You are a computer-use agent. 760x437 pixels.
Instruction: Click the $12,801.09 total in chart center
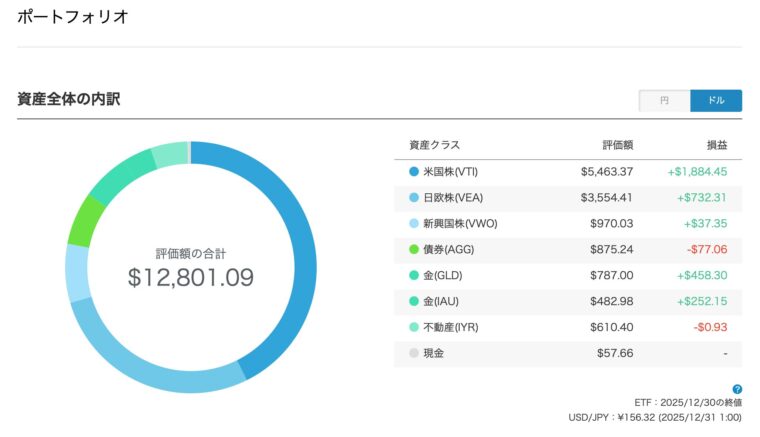coord(191,277)
